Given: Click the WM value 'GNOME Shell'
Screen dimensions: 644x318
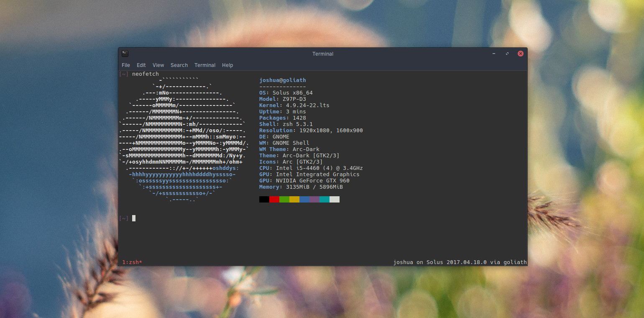Looking at the screenshot, I should [x=291, y=143].
